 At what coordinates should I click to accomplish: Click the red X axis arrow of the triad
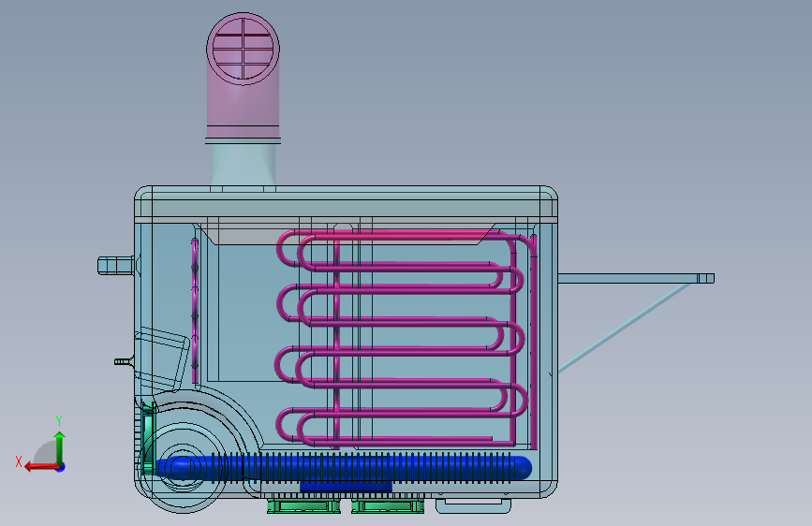point(40,467)
